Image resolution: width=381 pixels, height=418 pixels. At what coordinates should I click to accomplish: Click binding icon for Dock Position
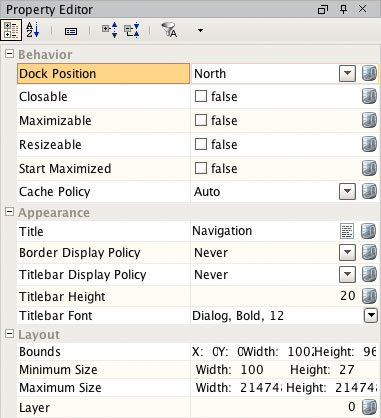click(x=369, y=73)
